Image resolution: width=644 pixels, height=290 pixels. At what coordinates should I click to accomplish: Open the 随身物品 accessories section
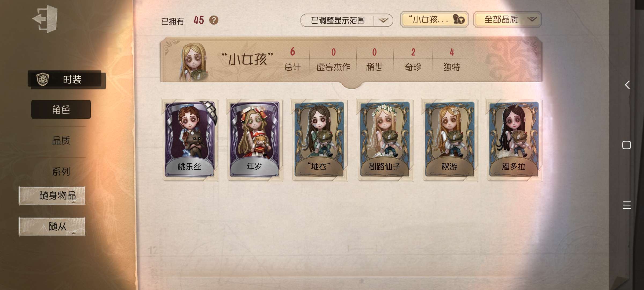tap(52, 195)
